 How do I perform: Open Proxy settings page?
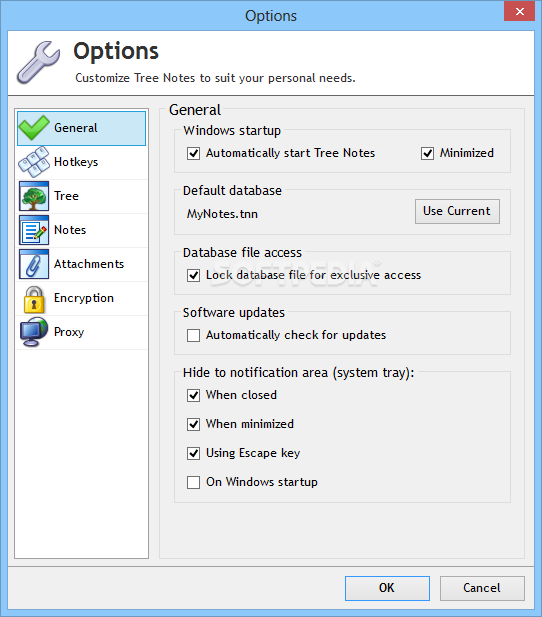click(x=81, y=332)
